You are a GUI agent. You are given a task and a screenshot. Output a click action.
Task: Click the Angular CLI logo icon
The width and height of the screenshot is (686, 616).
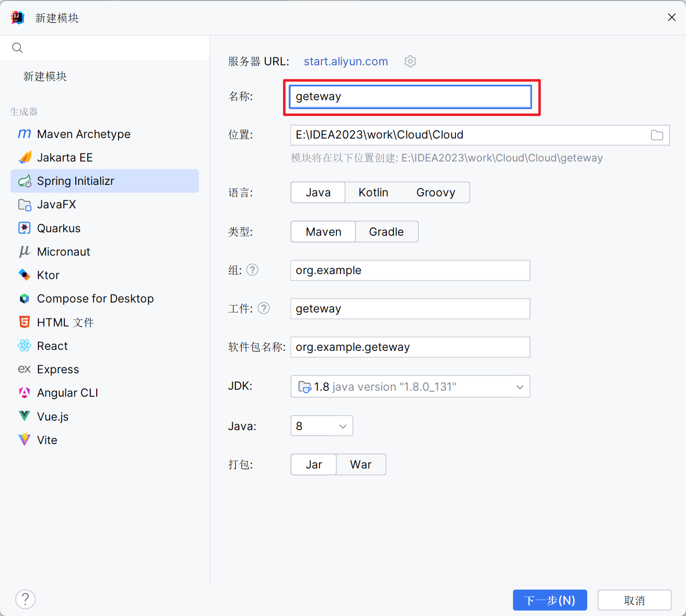click(24, 393)
